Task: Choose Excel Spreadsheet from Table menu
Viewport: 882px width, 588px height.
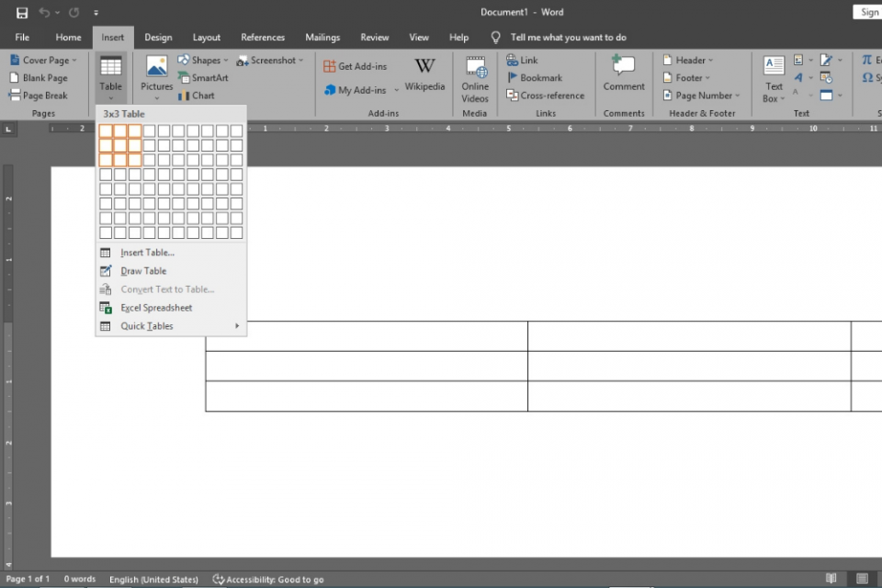Action: click(x=171, y=308)
